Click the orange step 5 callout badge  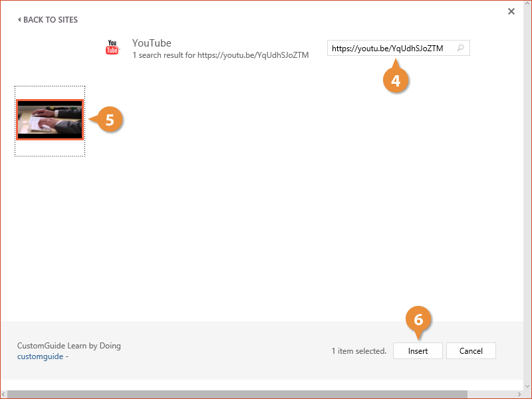(110, 120)
